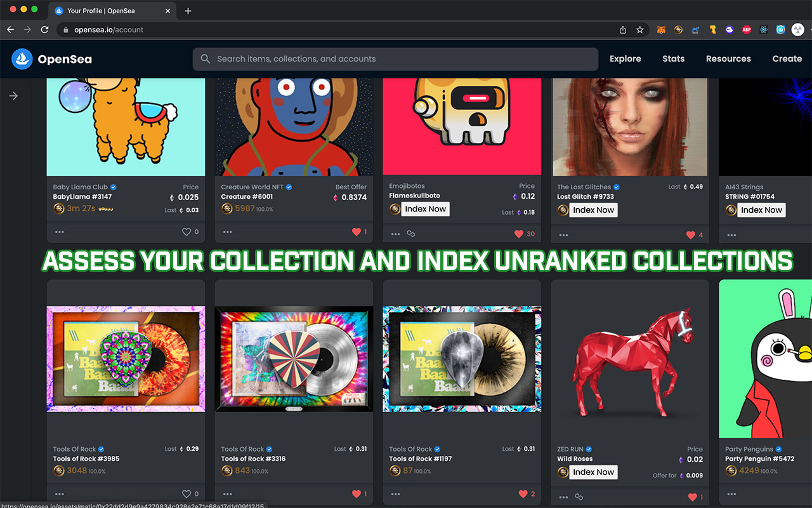Open more options on Lost Glitch #9733 card
Screen dimensions: 812x508
pyautogui.click(x=564, y=236)
